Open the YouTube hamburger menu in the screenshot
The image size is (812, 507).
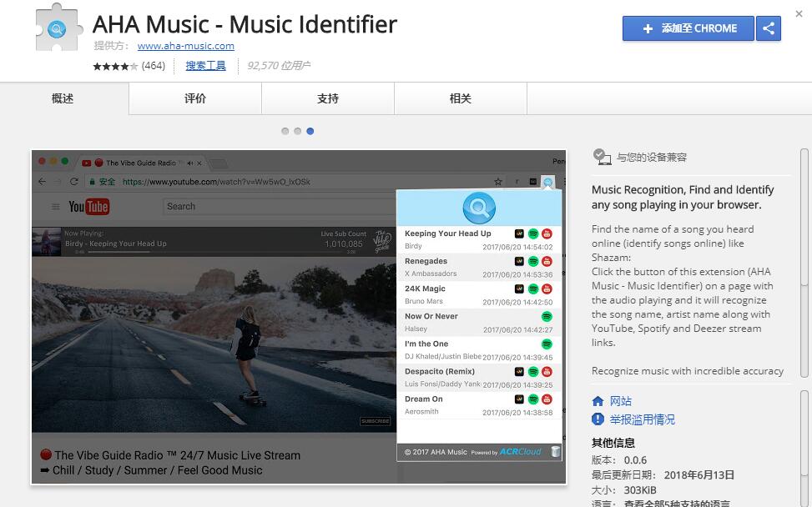(x=54, y=206)
